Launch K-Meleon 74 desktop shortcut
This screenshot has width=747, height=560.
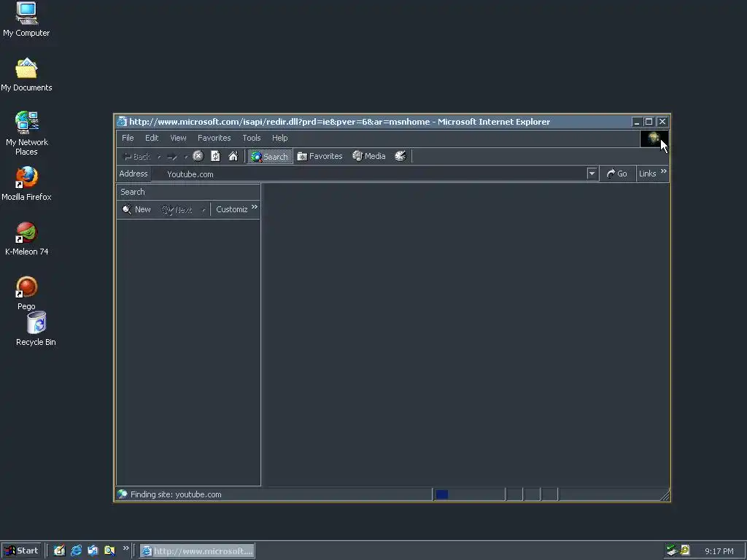pyautogui.click(x=26, y=238)
